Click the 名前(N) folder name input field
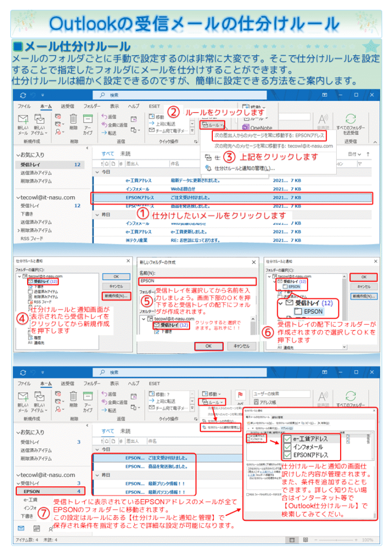The height and width of the screenshot is (555, 392). (197, 281)
